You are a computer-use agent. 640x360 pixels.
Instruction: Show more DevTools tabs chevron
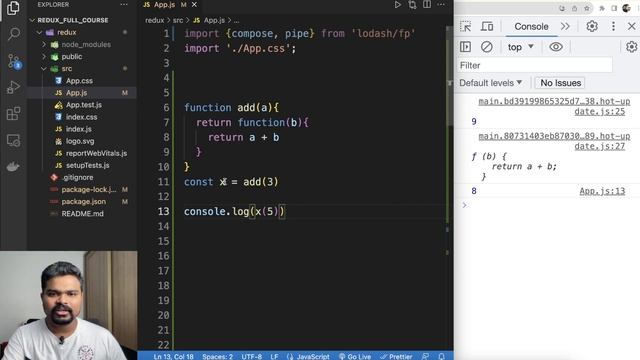point(565,27)
